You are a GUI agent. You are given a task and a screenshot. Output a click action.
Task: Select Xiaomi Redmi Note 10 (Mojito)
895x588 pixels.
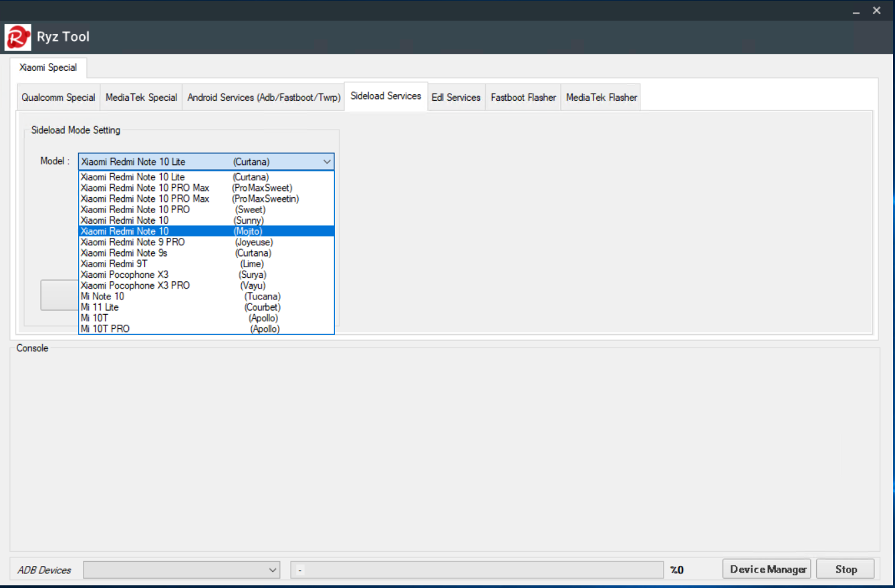click(x=207, y=231)
